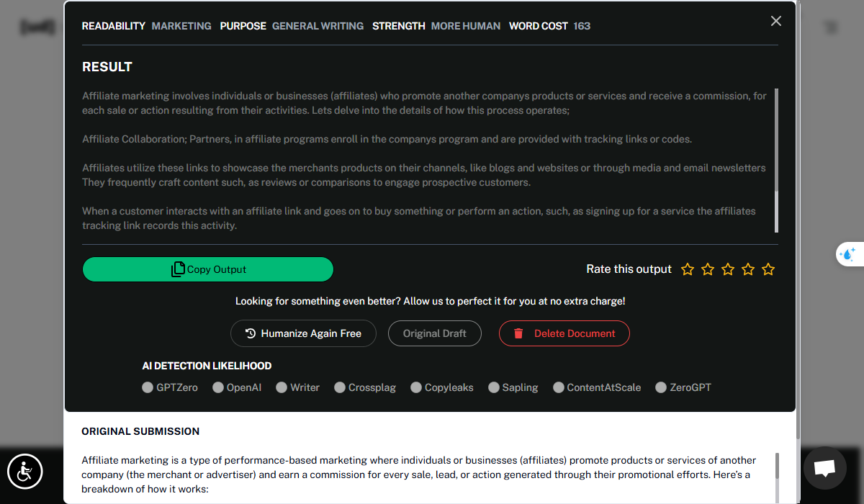
Task: Click the Crossplag detection indicator
Action: pos(340,387)
